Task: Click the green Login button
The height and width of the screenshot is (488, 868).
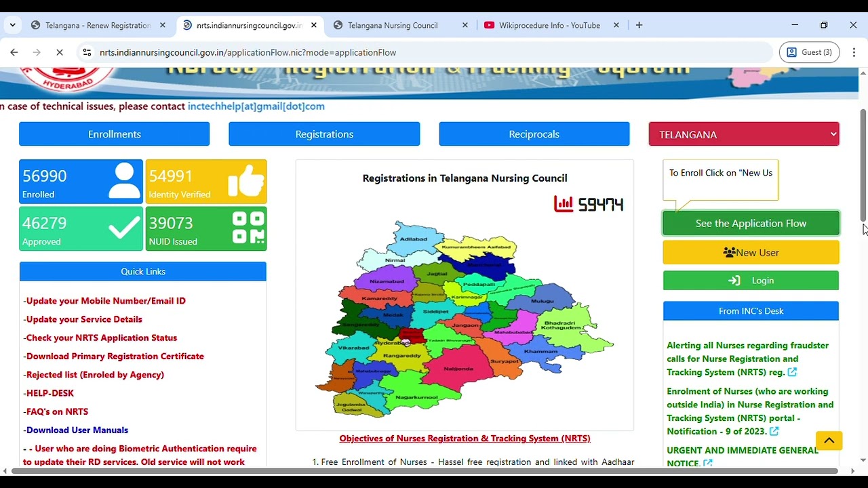Action: tap(751, 281)
